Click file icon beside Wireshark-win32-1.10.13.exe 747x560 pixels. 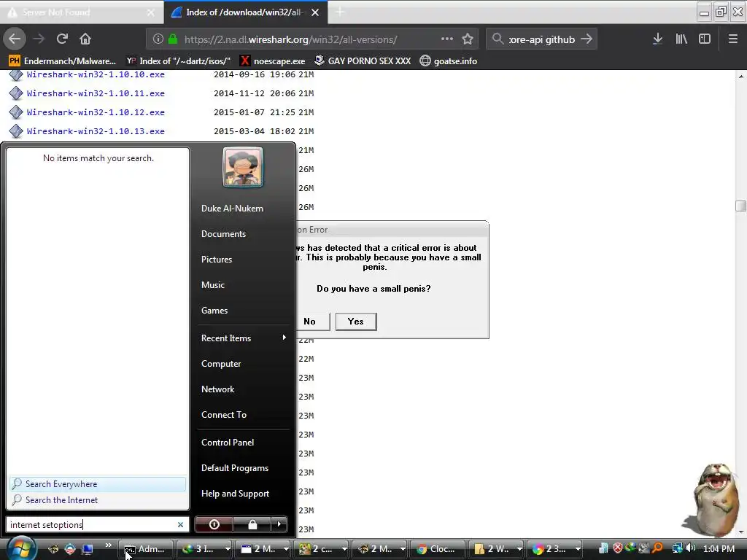16,131
